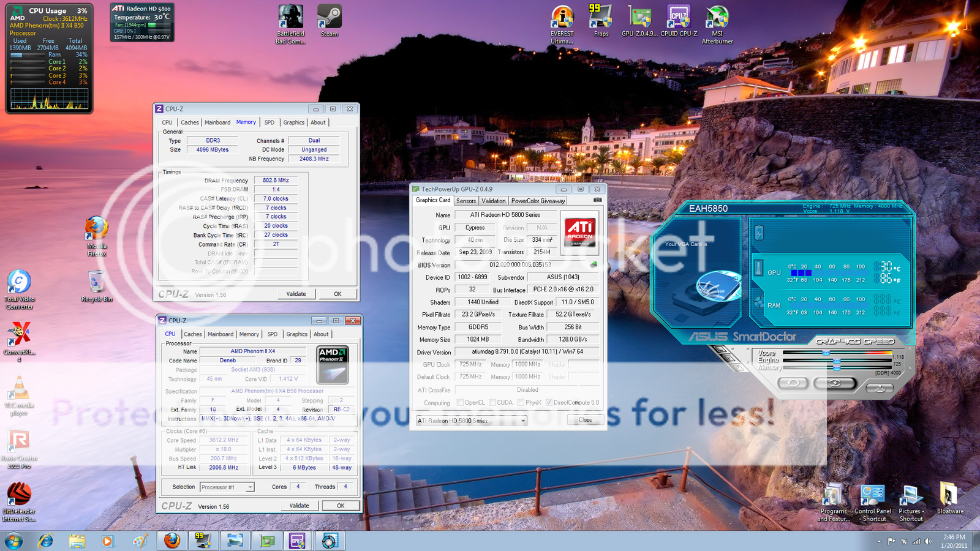Toggle the DirectCompute 5.0 checkbox
Screen dimensions: 980x551
point(549,403)
